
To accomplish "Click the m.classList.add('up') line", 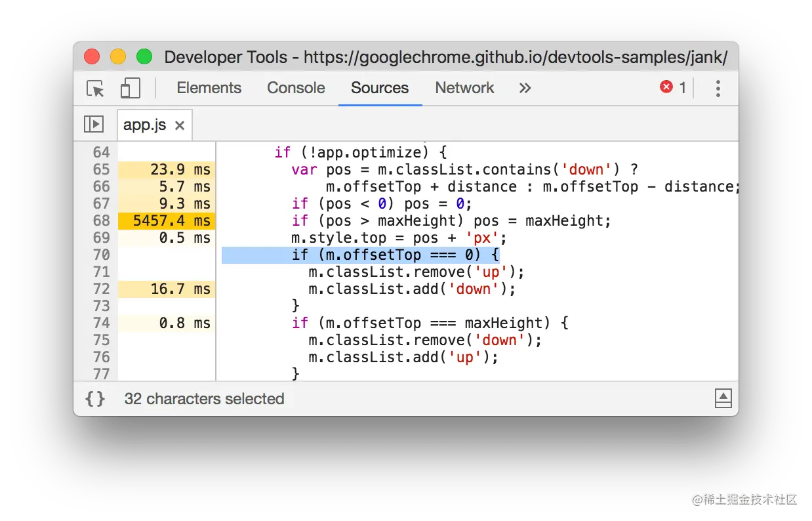I will 403,357.
